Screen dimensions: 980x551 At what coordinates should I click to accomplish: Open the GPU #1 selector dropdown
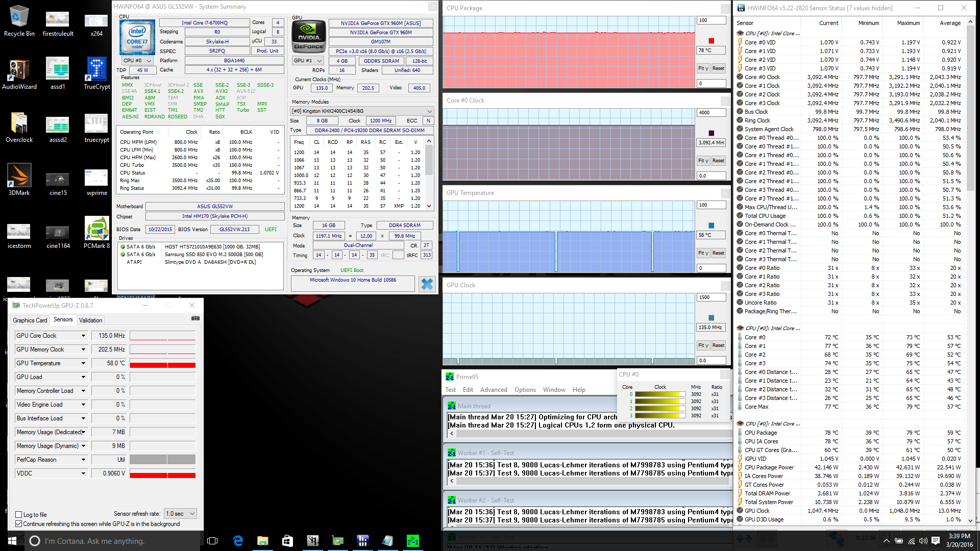[x=308, y=61]
